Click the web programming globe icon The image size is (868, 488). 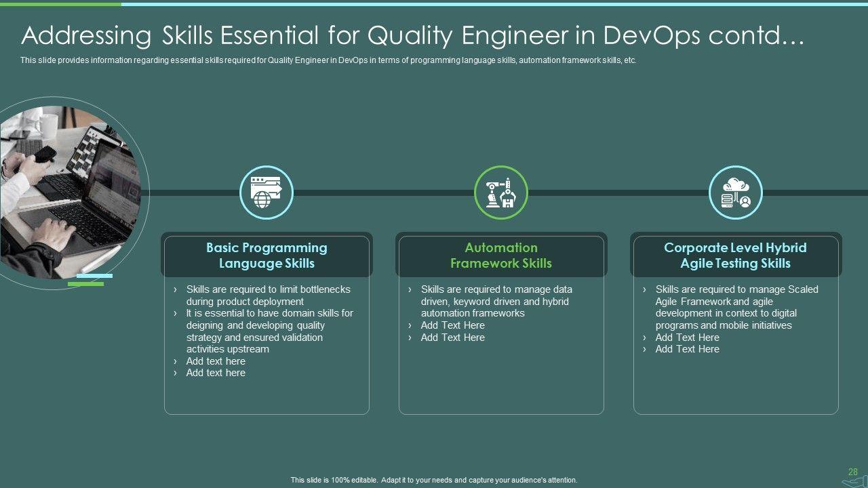pos(267,193)
